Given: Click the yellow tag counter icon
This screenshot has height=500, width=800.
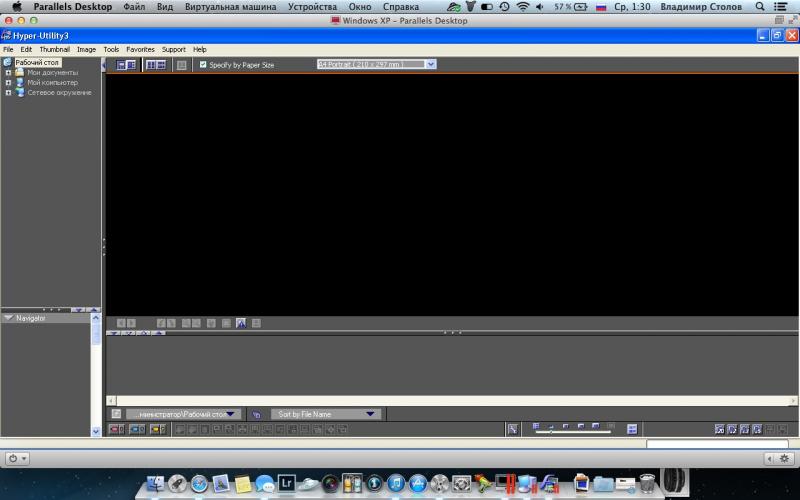Looking at the screenshot, I should 158,430.
